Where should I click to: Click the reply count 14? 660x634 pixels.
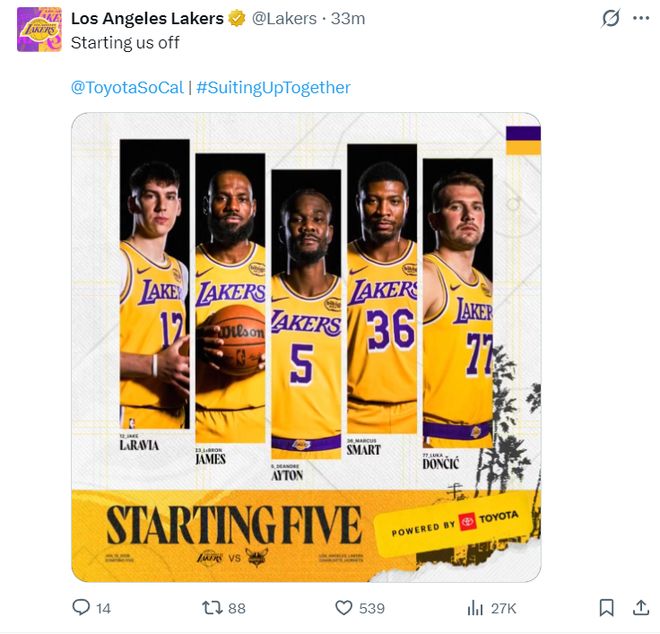click(x=103, y=608)
